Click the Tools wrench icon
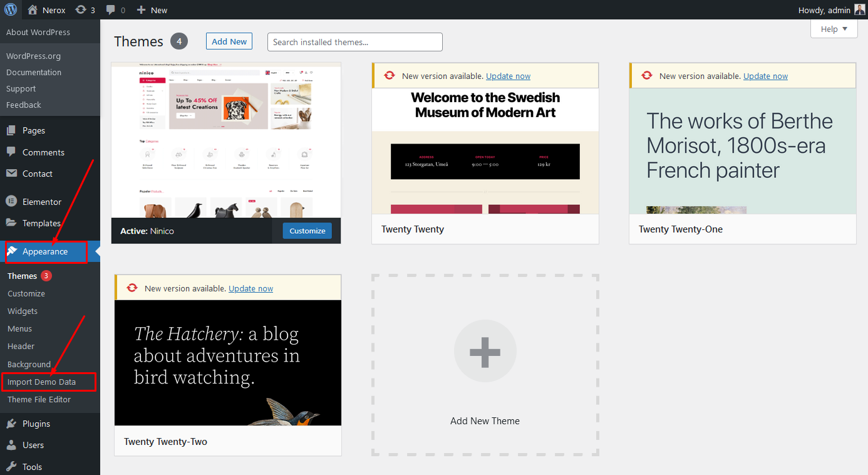This screenshot has height=475, width=868. click(x=11, y=467)
